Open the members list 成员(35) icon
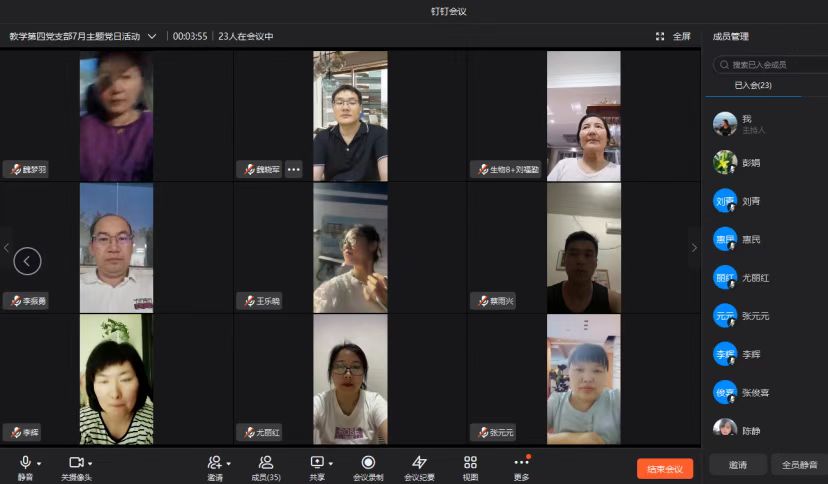 click(266, 462)
